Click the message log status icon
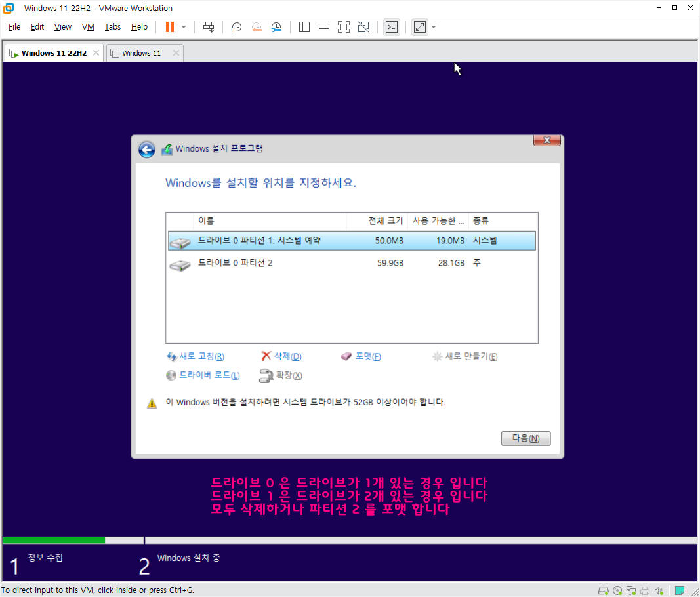The width and height of the screenshot is (700, 597). pyautogui.click(x=680, y=590)
